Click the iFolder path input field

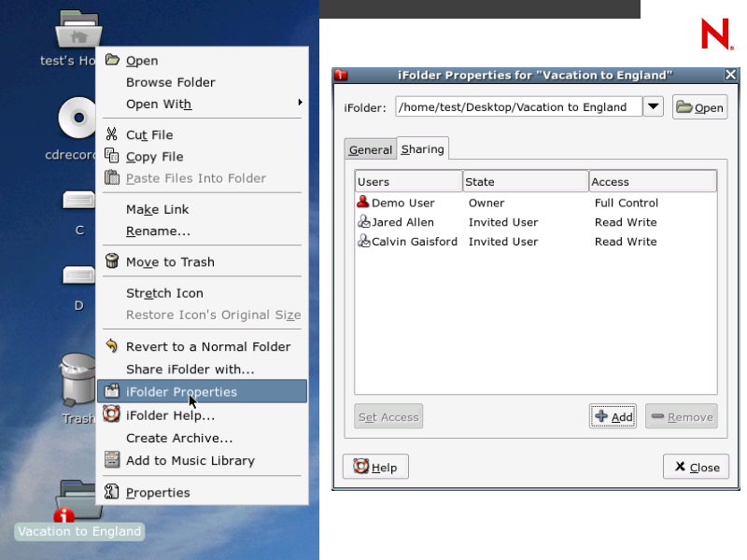pos(519,106)
